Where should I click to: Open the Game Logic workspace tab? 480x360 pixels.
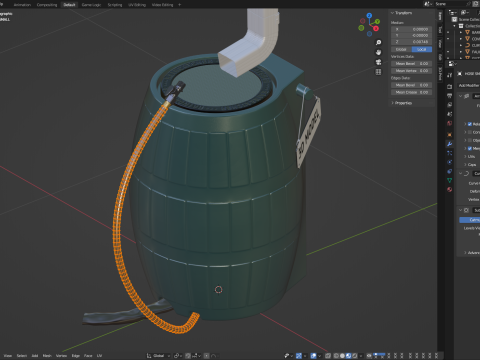tap(91, 5)
